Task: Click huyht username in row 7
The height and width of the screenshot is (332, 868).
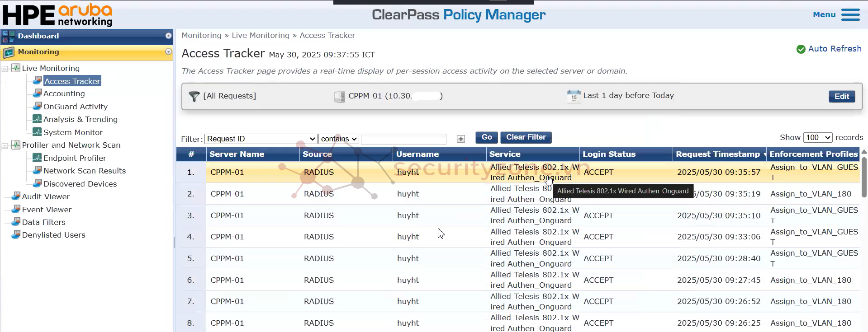Action: 408,301
